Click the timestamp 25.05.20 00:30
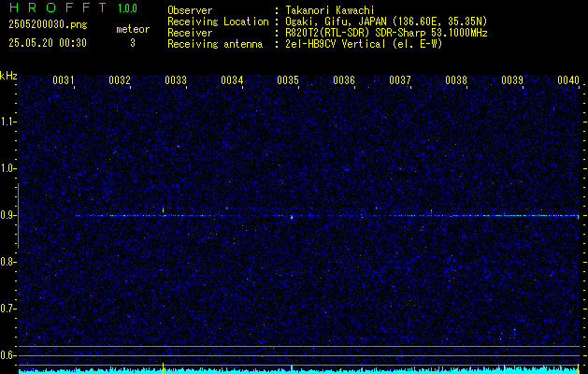588x374 pixels. pos(48,43)
